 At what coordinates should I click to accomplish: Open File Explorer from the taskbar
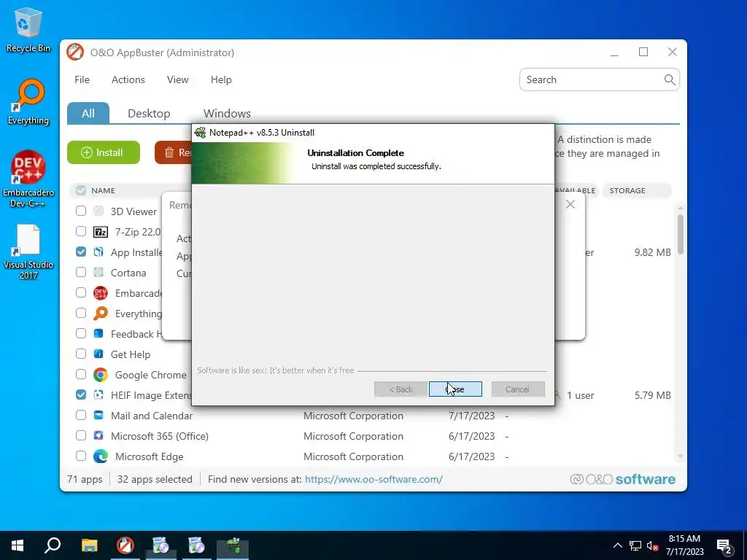tap(89, 545)
